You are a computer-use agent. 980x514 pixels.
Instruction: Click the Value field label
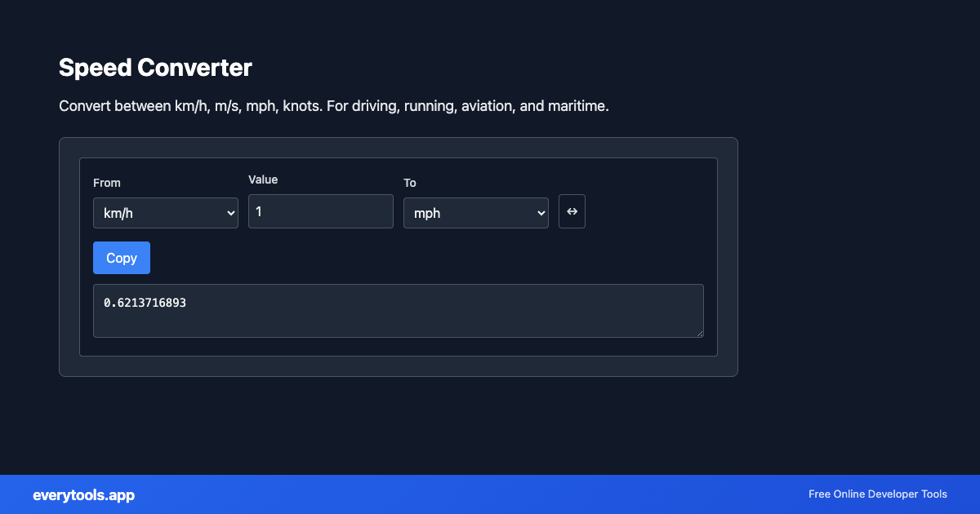(262, 179)
